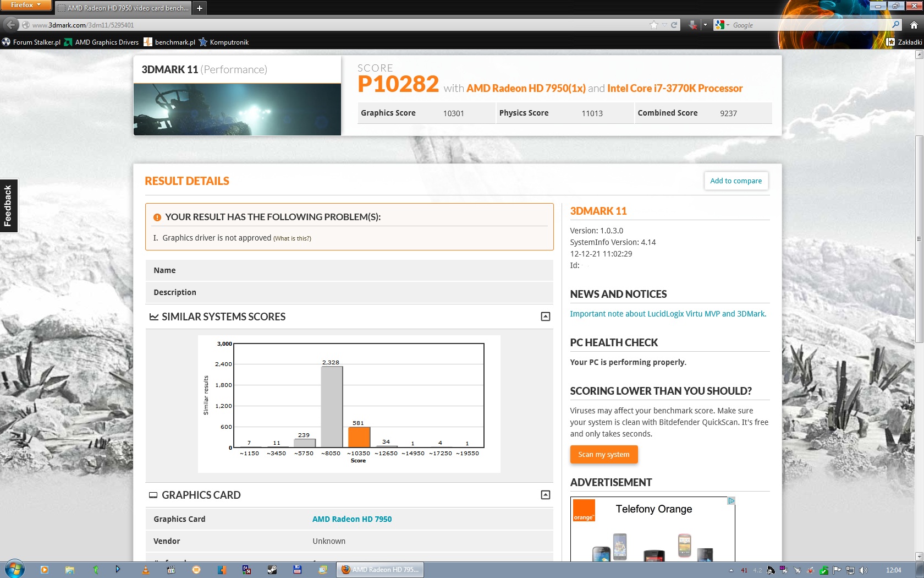This screenshot has height=578, width=924.
Task: Click the Combined Score value 9237
Action: [728, 113]
